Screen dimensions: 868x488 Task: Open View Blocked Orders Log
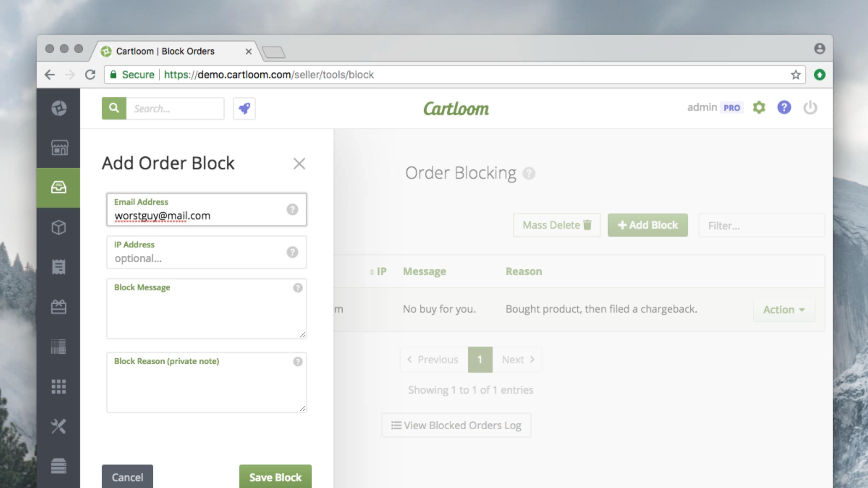[456, 425]
